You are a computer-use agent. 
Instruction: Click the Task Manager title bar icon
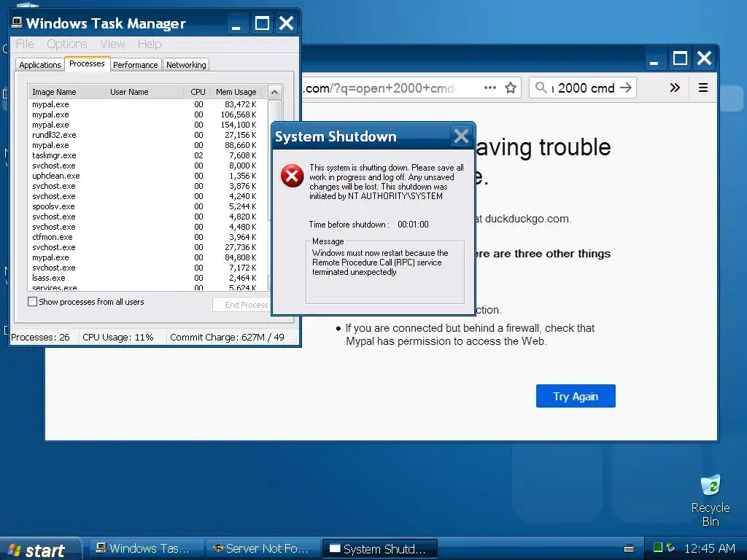18,23
